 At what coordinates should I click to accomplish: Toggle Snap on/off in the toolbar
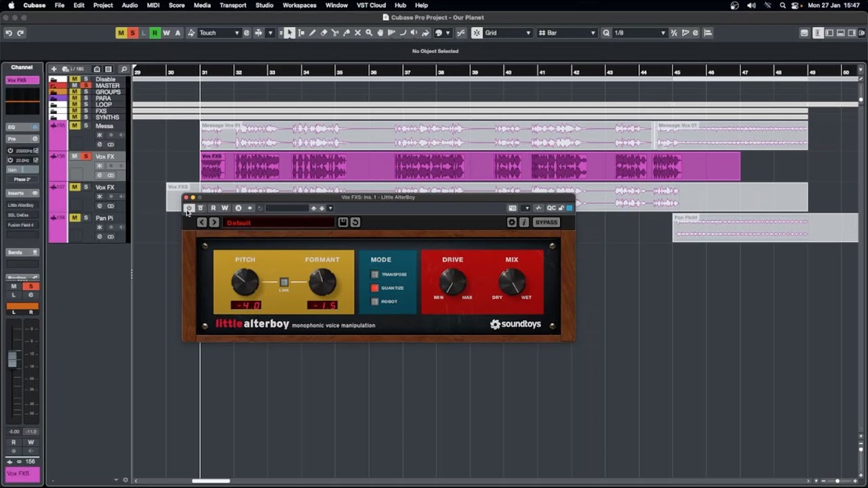(477, 33)
